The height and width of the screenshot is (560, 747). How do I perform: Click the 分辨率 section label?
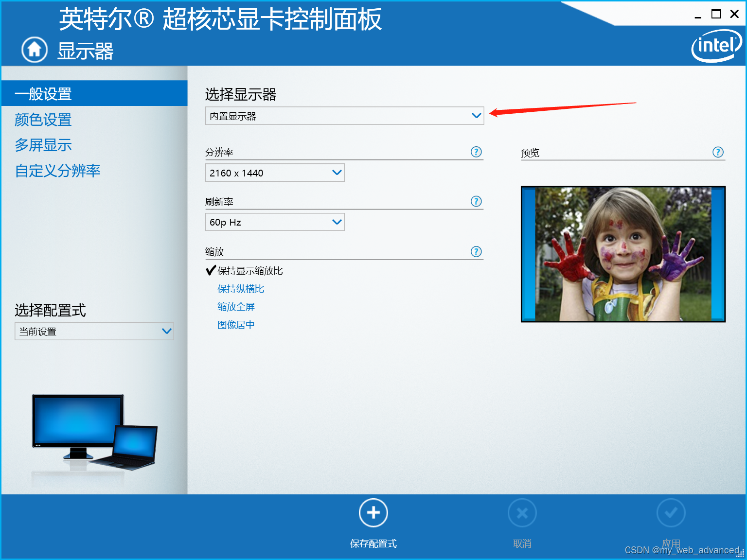point(219,152)
